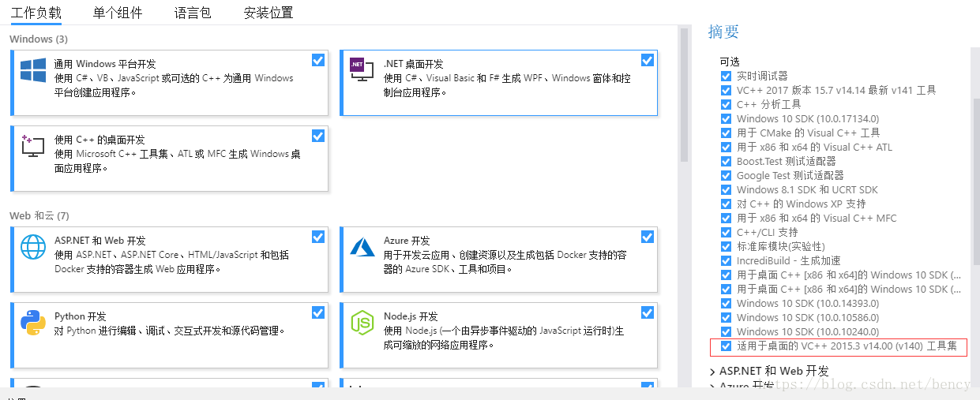Switch to the 单个组件 tab
Viewport: 980px width, 400px height.
(118, 13)
